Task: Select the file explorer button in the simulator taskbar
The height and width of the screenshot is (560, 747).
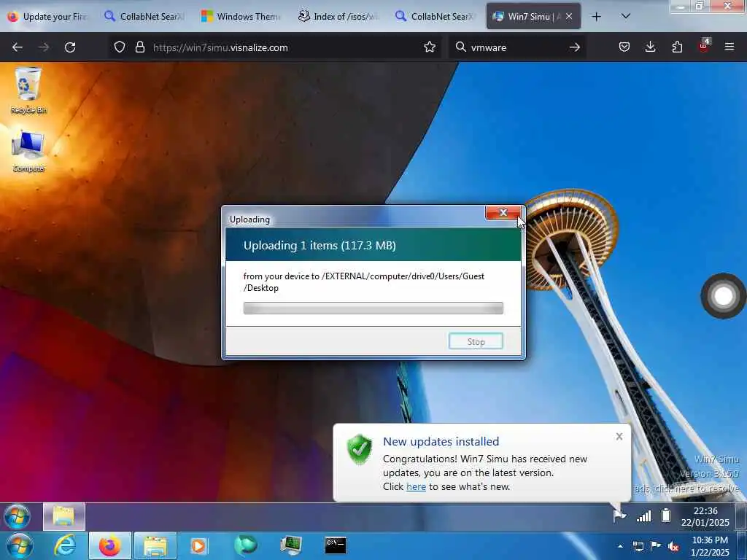Action: coord(64,517)
